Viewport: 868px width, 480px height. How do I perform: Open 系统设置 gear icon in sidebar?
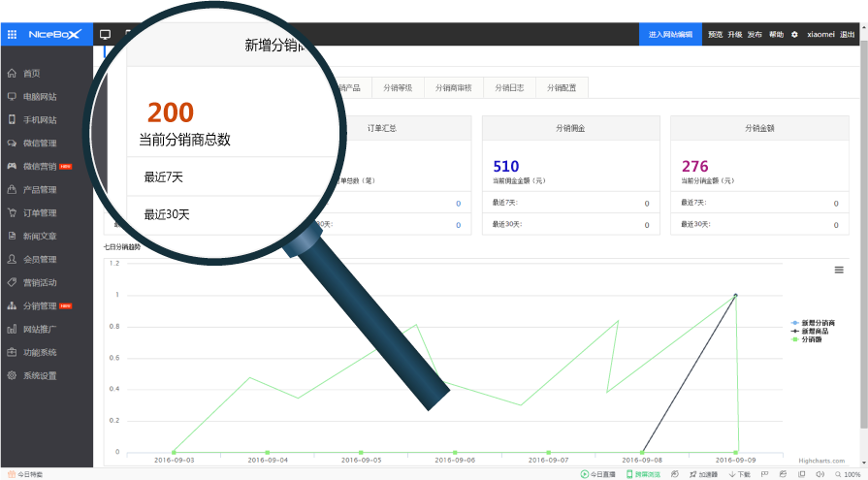click(12, 376)
